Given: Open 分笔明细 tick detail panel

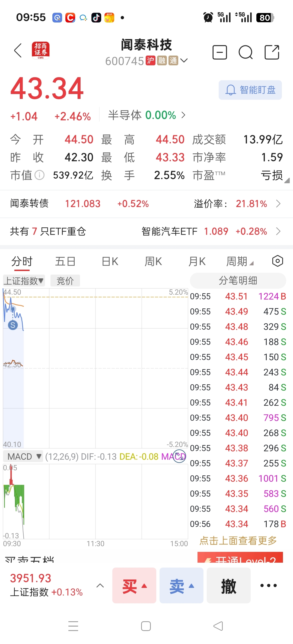Looking at the screenshot, I should click(x=238, y=281).
